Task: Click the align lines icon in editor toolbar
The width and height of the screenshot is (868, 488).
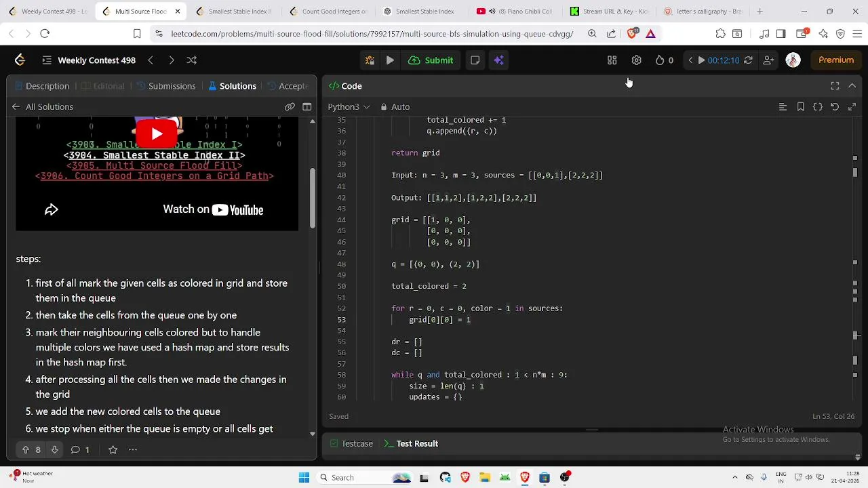Action: coord(783,106)
